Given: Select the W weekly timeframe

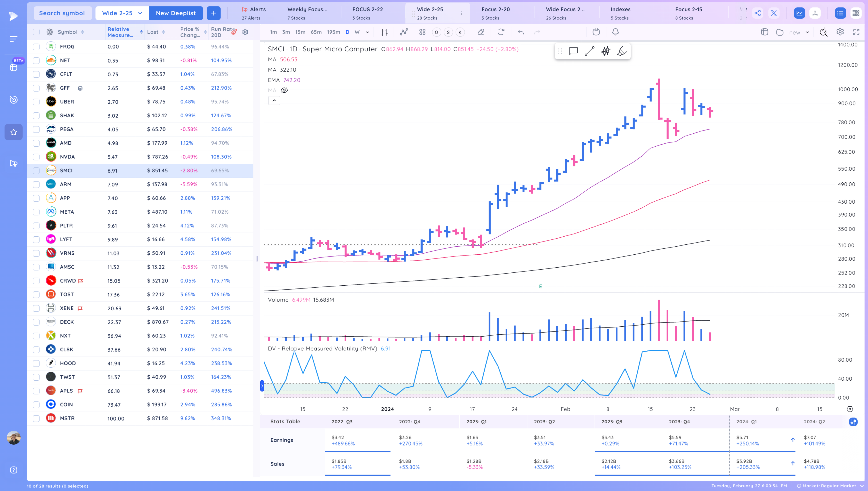Looking at the screenshot, I should pos(357,32).
